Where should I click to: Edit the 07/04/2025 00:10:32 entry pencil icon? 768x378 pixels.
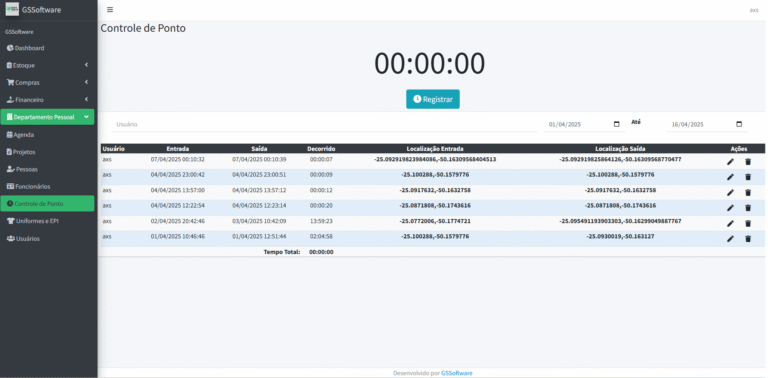point(730,162)
